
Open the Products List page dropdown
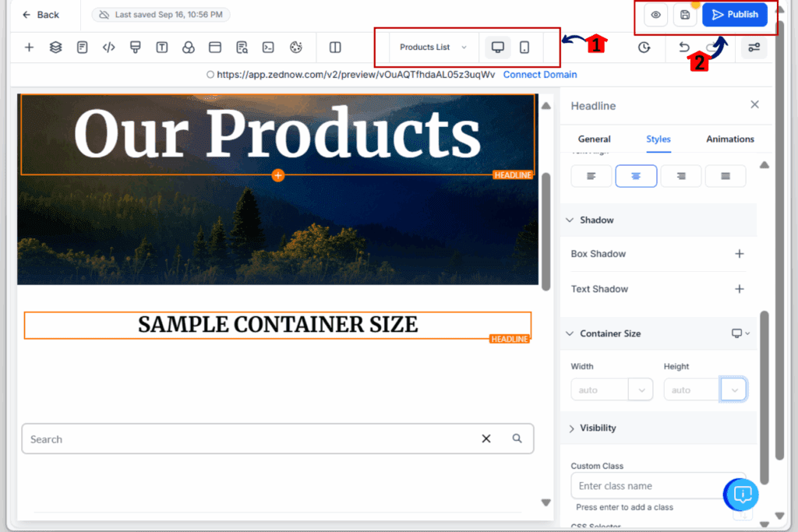[433, 48]
